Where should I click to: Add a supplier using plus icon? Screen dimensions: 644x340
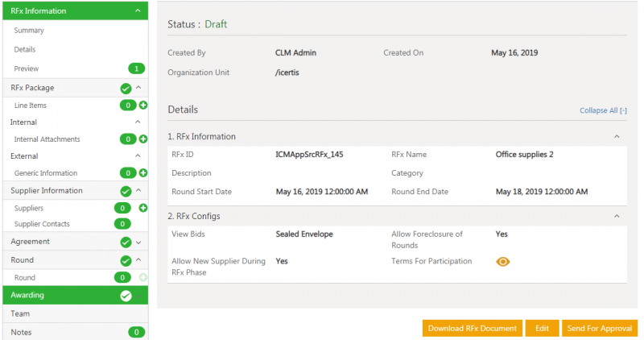pyautogui.click(x=143, y=208)
